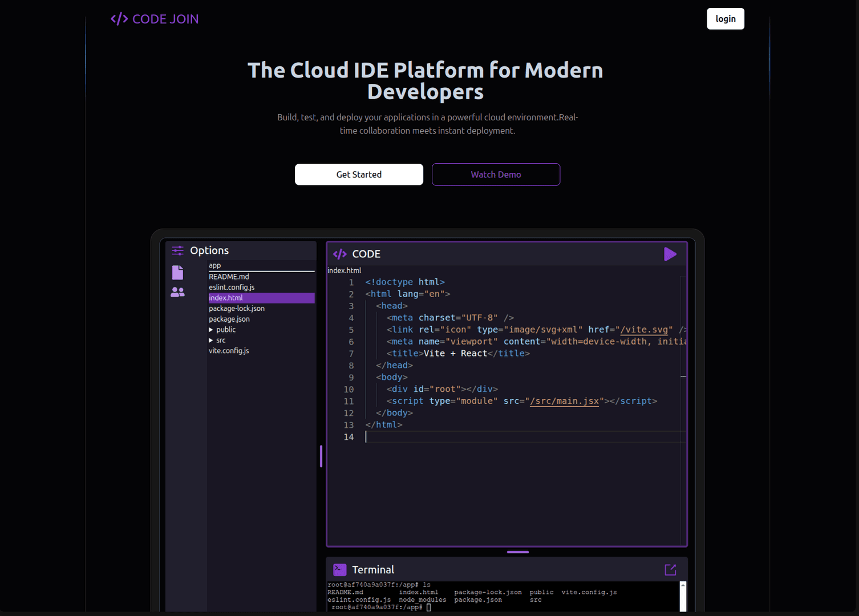859x616 pixels.
Task: Click the page headline 'The Cloud IDE Platform'
Action: 425,81
